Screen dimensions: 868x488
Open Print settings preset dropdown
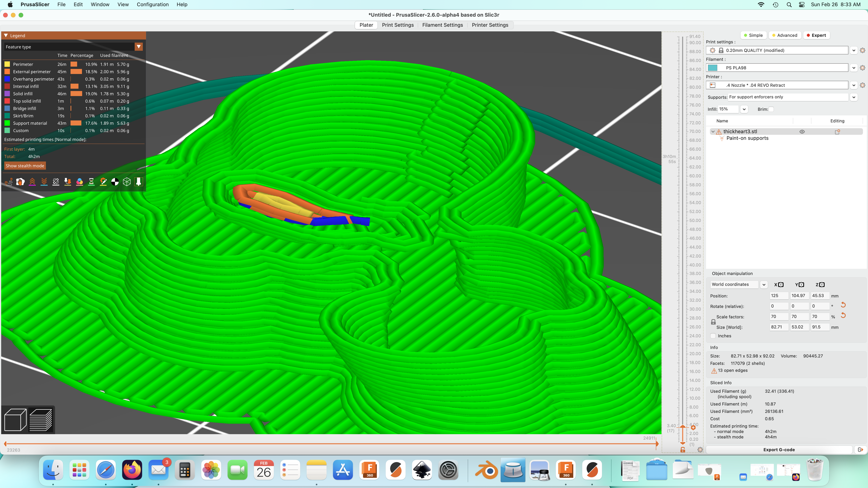pos(853,50)
